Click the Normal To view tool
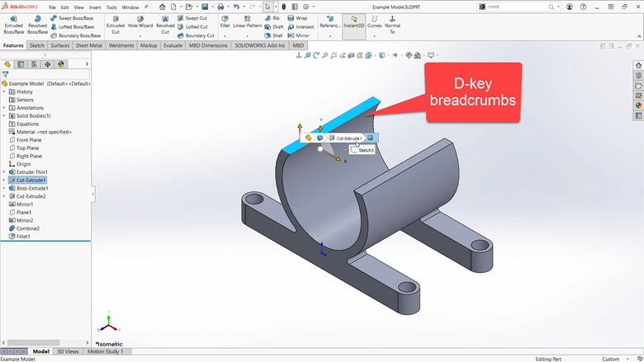Image resolution: width=644 pixels, height=362 pixels. 392,25
